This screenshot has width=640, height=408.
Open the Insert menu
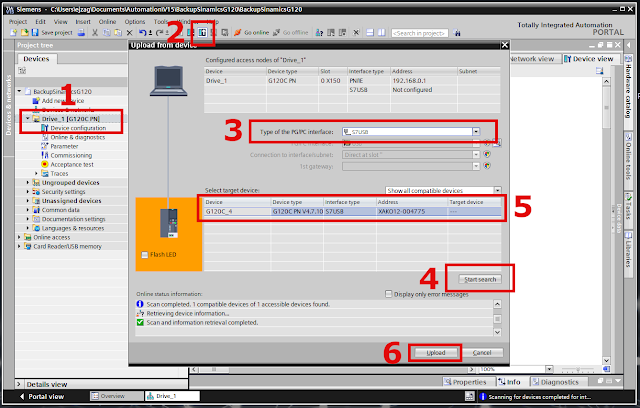pyautogui.click(x=83, y=22)
